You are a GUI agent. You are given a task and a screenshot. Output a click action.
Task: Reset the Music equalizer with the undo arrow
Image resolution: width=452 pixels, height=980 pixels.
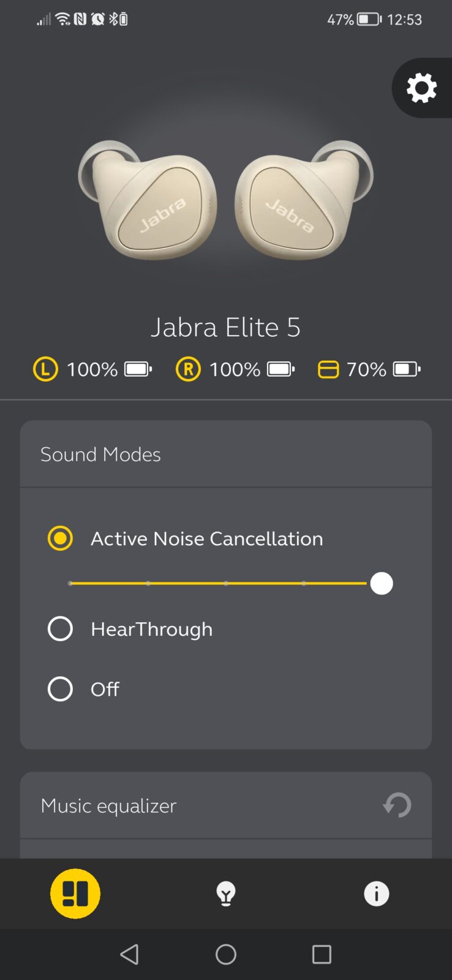tap(397, 805)
